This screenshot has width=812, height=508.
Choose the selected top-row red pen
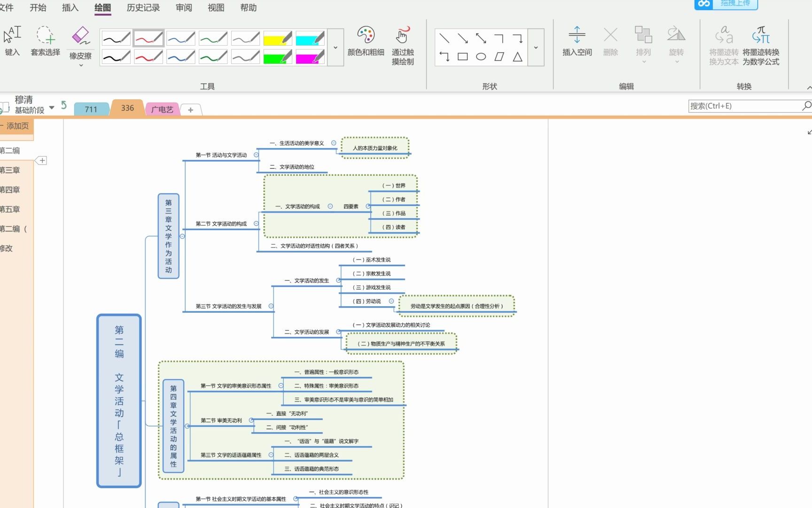(x=148, y=38)
